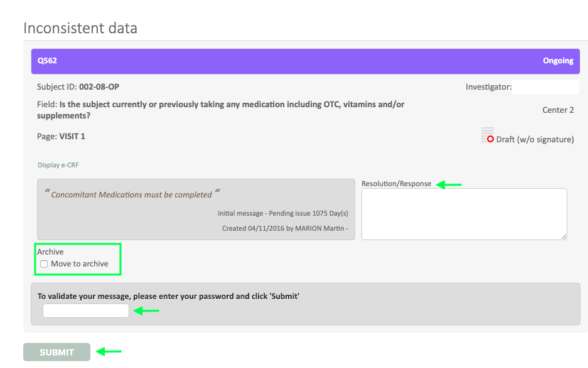Click the Ongoing status label

(x=558, y=61)
